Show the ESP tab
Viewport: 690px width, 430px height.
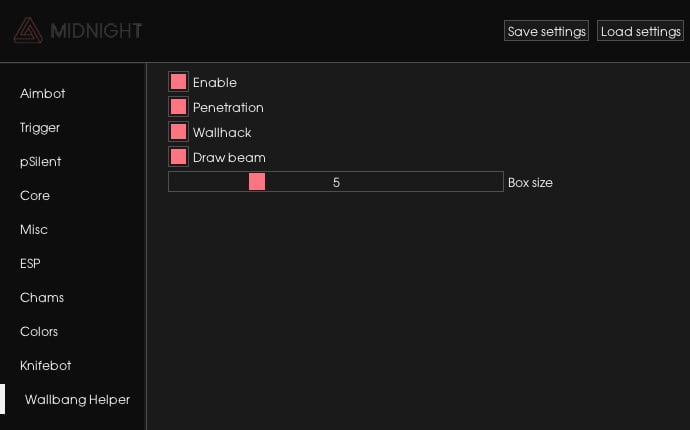[30, 264]
